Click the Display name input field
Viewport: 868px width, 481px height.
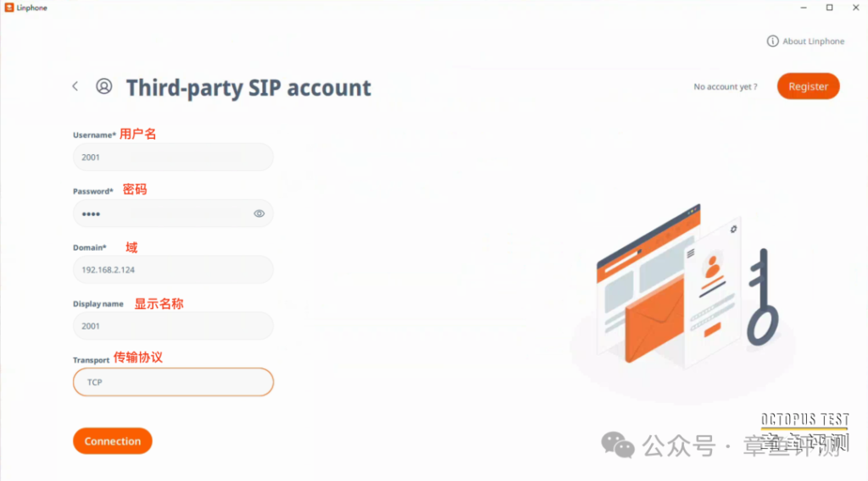(x=173, y=326)
